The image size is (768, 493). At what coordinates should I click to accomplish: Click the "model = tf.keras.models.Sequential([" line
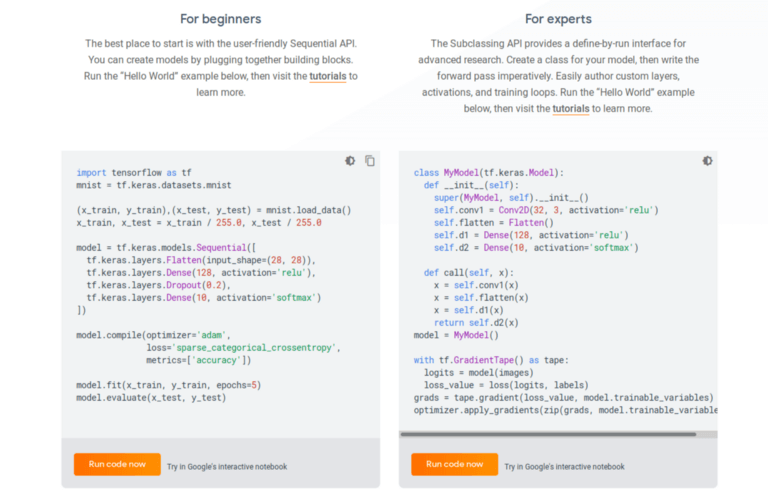coord(167,248)
